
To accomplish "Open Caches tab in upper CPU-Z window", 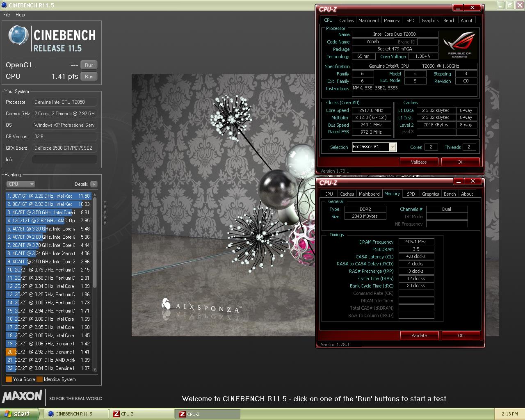I will pyautogui.click(x=346, y=21).
